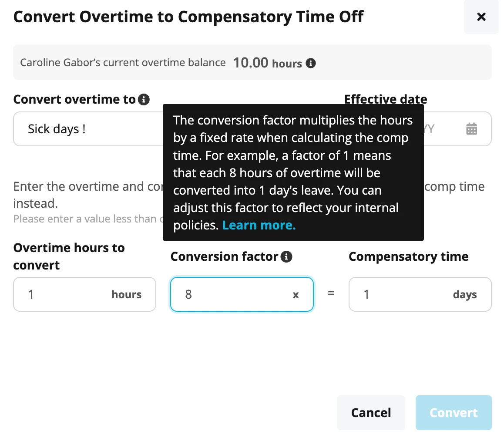The image size is (504, 438).
Task: Click the 10.00 hours balance value
Action: point(267,63)
